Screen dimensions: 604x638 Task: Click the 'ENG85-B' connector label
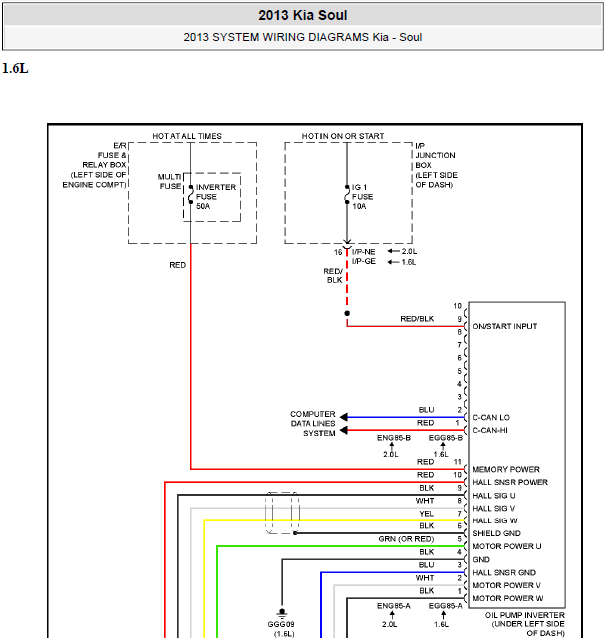point(394,438)
